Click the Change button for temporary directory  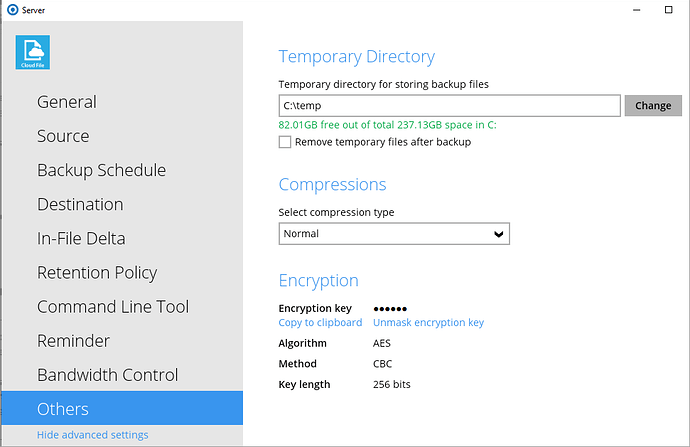pyautogui.click(x=653, y=105)
